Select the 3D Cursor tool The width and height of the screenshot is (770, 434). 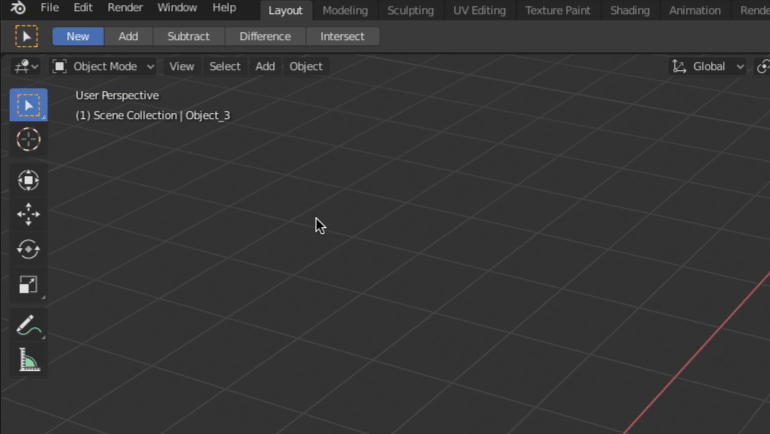click(28, 139)
